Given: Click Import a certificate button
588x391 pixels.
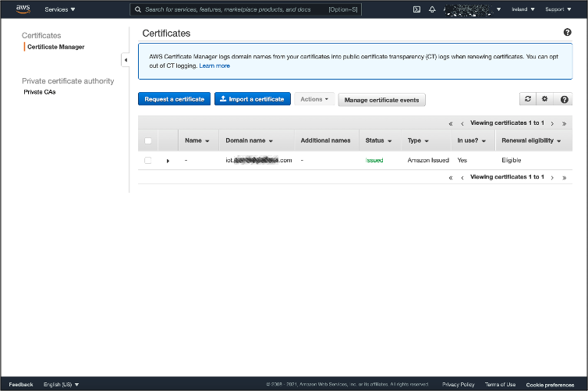Looking at the screenshot, I should tap(253, 99).
